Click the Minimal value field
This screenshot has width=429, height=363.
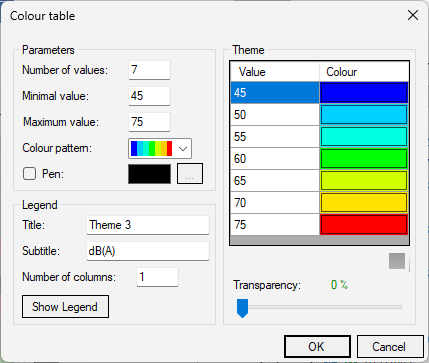[x=149, y=96]
